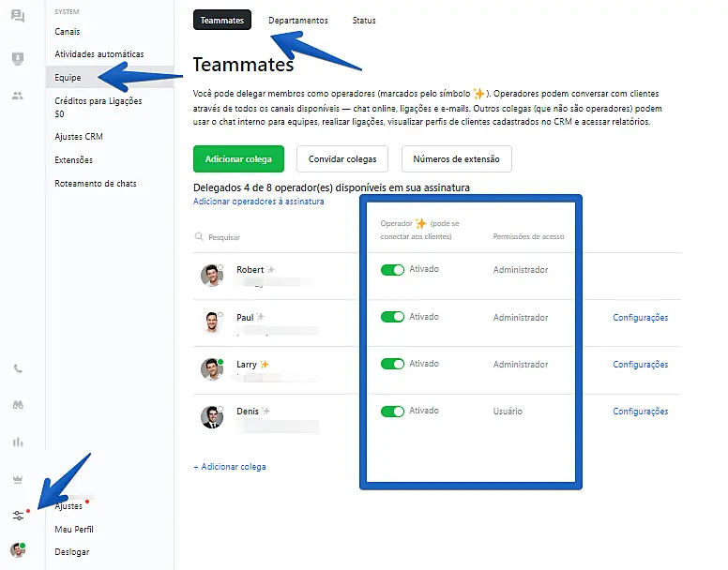Open Configurações for Denis
Screen dimensions: 728x570
[640, 411]
